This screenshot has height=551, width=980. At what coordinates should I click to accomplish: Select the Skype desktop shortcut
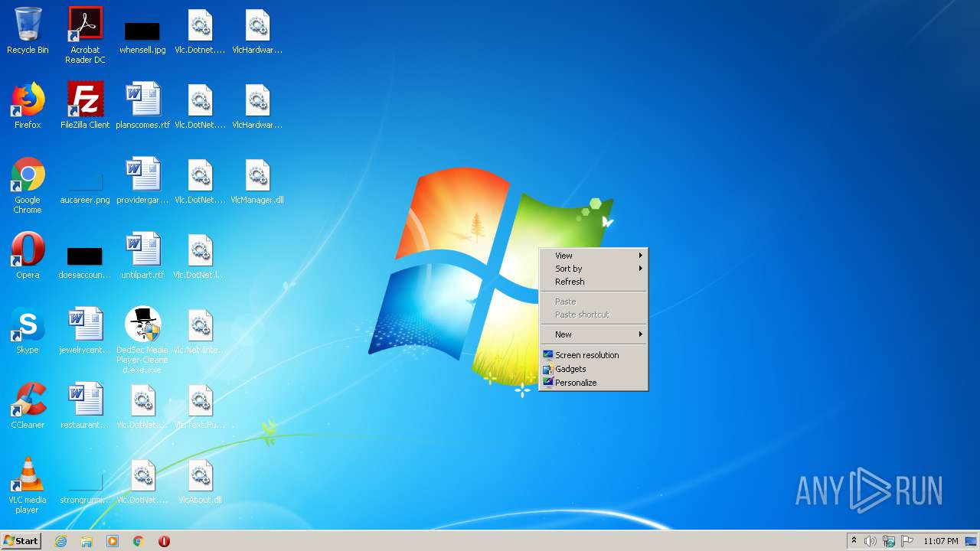[28, 331]
